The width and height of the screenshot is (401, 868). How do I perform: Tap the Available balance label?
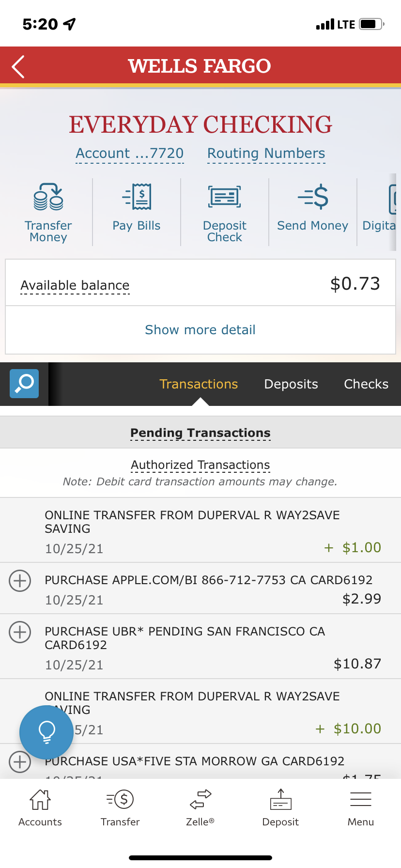point(75,285)
